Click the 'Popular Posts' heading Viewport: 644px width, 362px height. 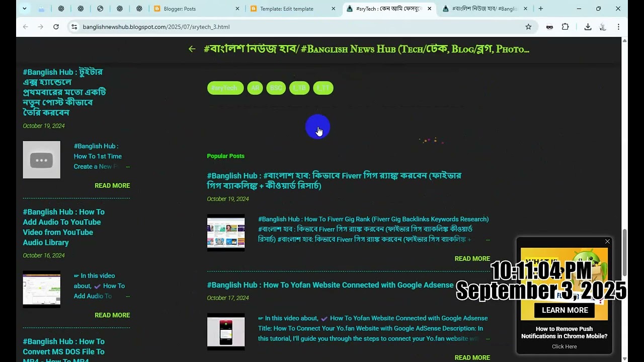(x=225, y=156)
